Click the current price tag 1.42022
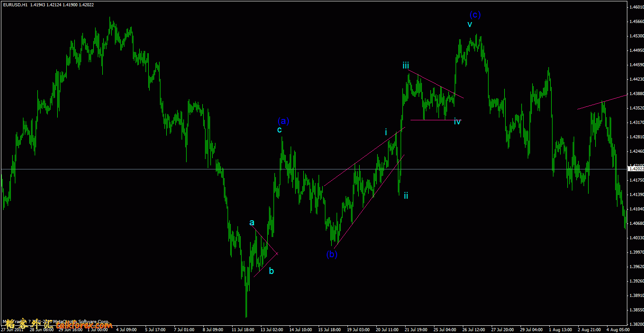 pos(636,169)
